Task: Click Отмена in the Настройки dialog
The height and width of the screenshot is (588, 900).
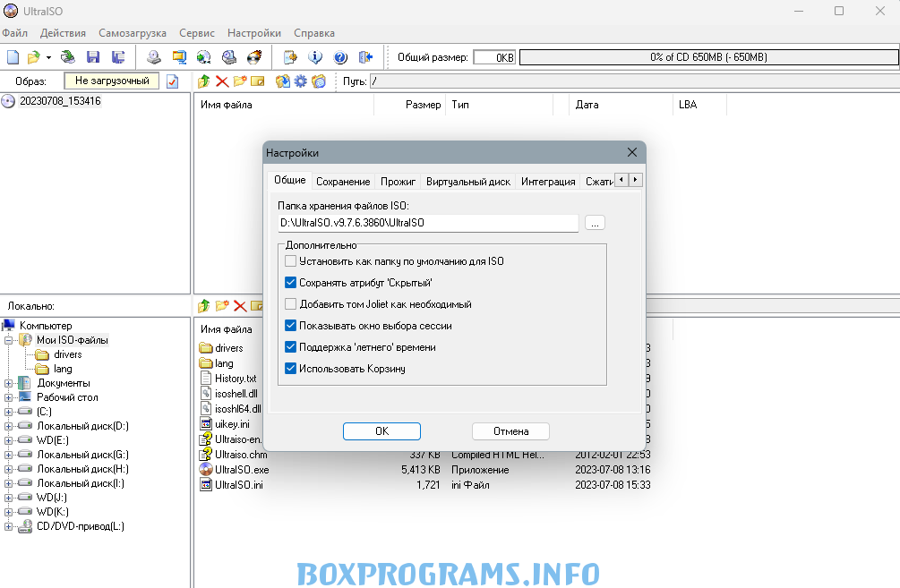Action: (510, 430)
